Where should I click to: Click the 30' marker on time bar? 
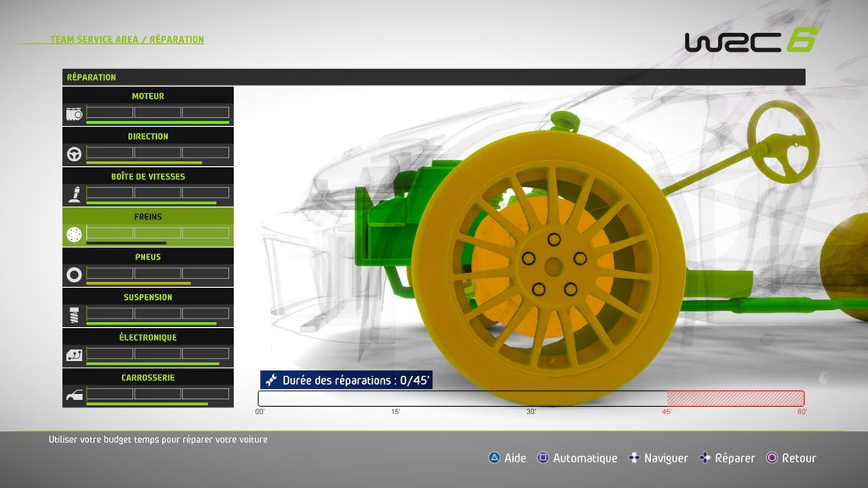tap(531, 412)
